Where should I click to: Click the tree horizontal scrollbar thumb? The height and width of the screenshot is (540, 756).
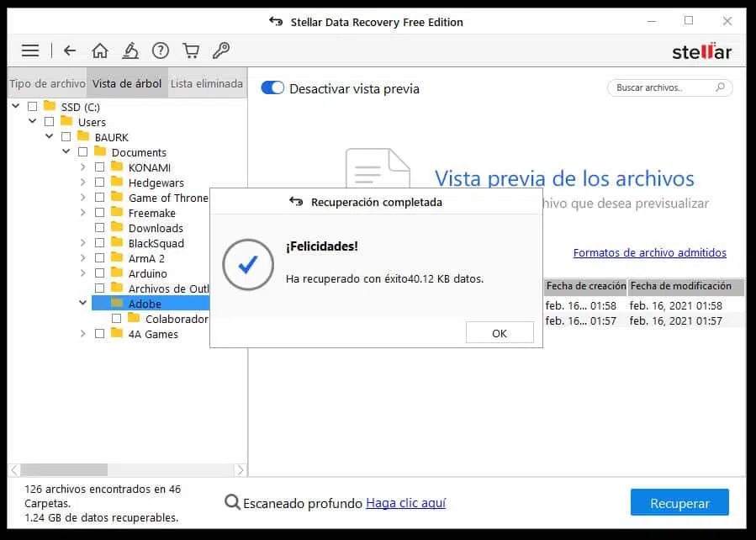pyautogui.click(x=64, y=469)
